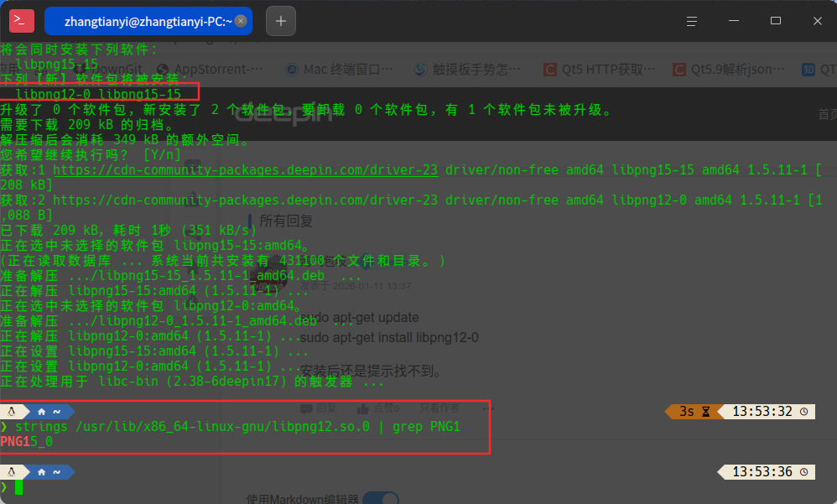Click the clock icon next to 13:53:32

[x=804, y=412]
